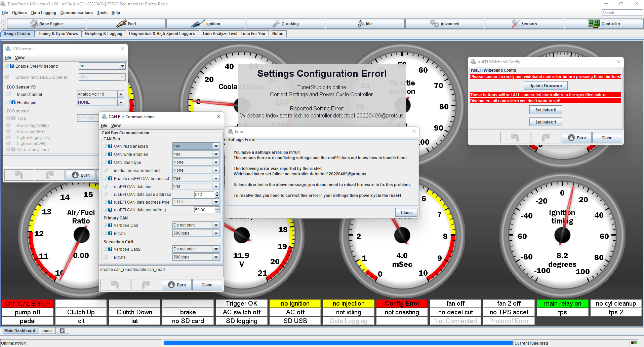The width and height of the screenshot is (644, 347).
Task: Click help icon for CAN dash type
Action: tap(110, 162)
